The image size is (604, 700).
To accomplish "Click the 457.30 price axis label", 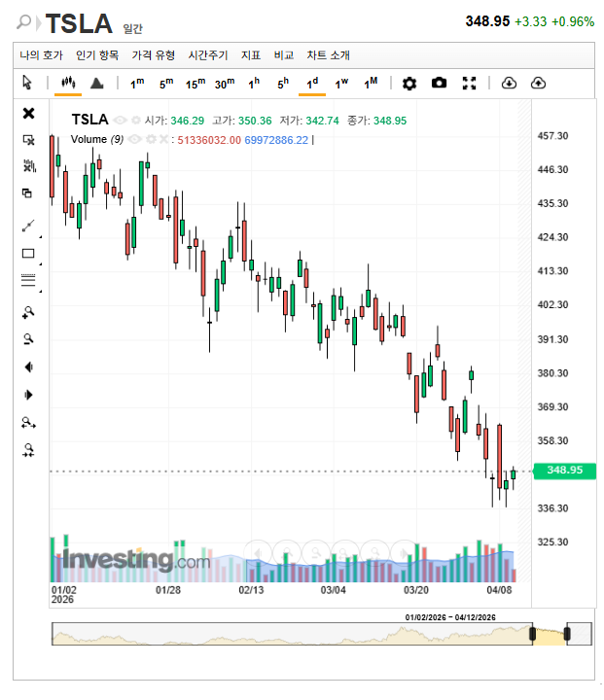I will click(x=552, y=136).
